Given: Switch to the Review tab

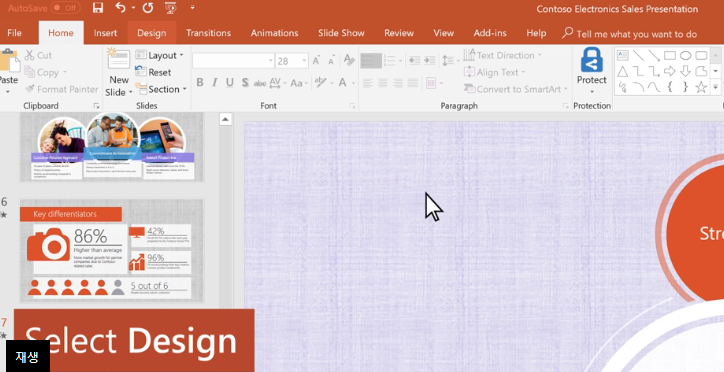Looking at the screenshot, I should pyautogui.click(x=399, y=33).
